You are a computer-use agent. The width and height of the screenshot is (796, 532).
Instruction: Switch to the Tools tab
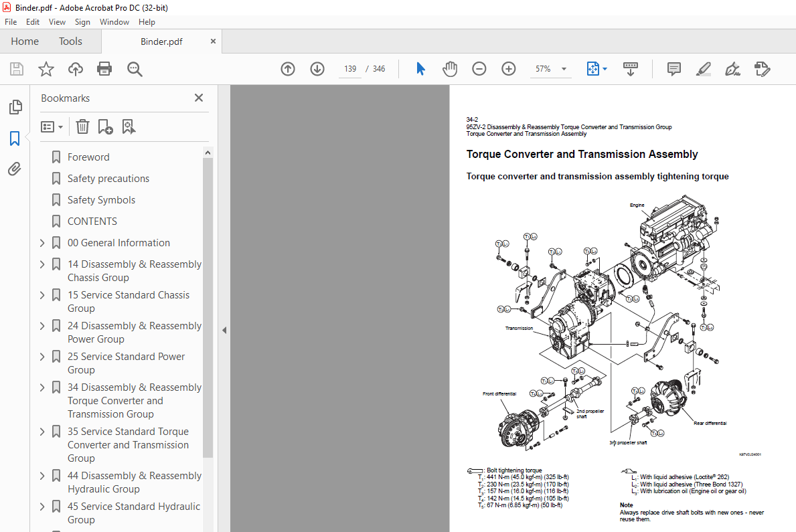(x=70, y=41)
